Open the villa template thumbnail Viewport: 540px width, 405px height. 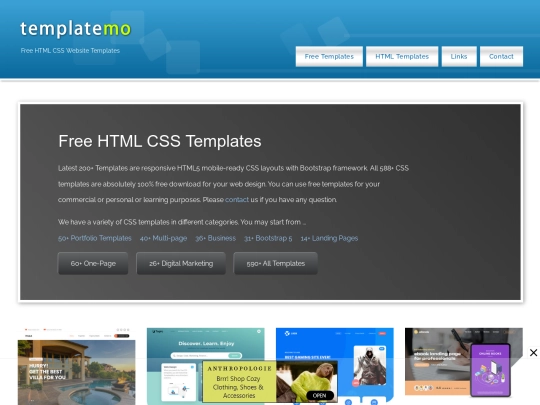[76, 366]
